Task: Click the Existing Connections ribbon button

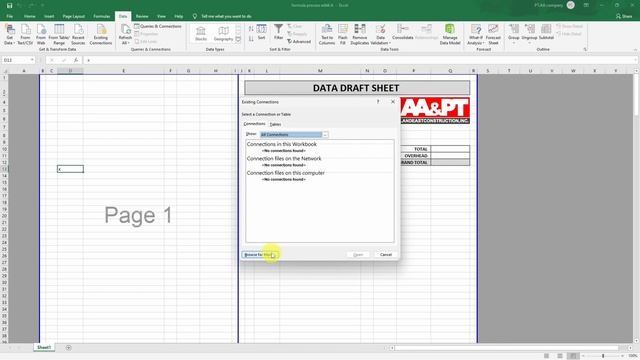Action: 101,34
